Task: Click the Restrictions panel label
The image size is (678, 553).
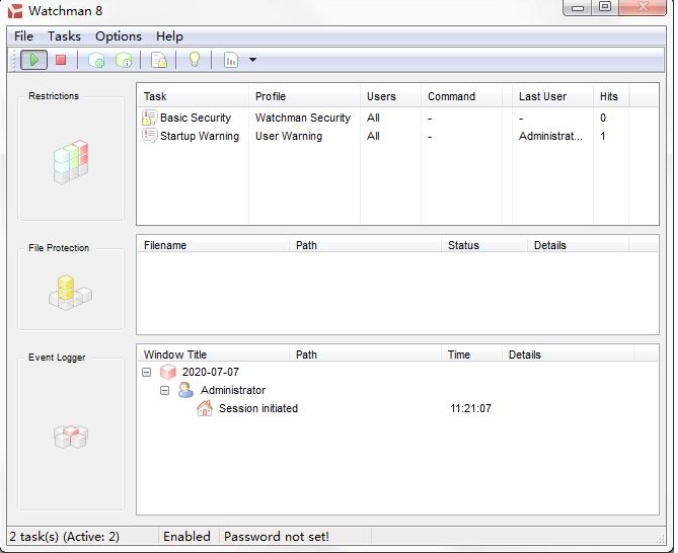Action: (54, 96)
